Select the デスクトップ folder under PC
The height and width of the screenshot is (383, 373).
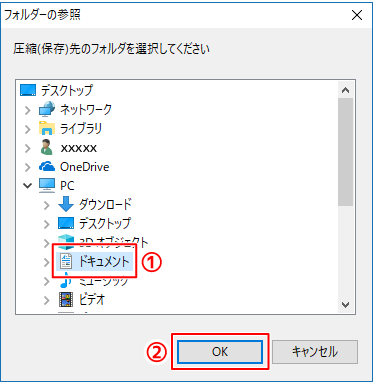(x=95, y=223)
